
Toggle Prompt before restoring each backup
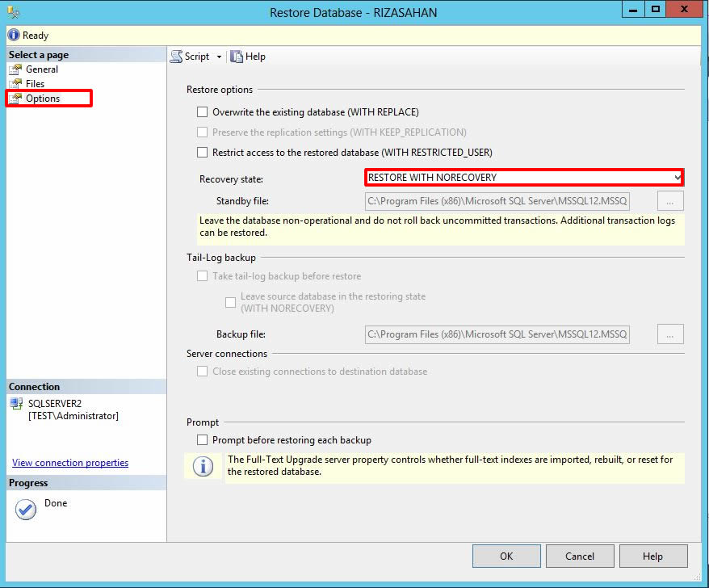pyautogui.click(x=203, y=440)
